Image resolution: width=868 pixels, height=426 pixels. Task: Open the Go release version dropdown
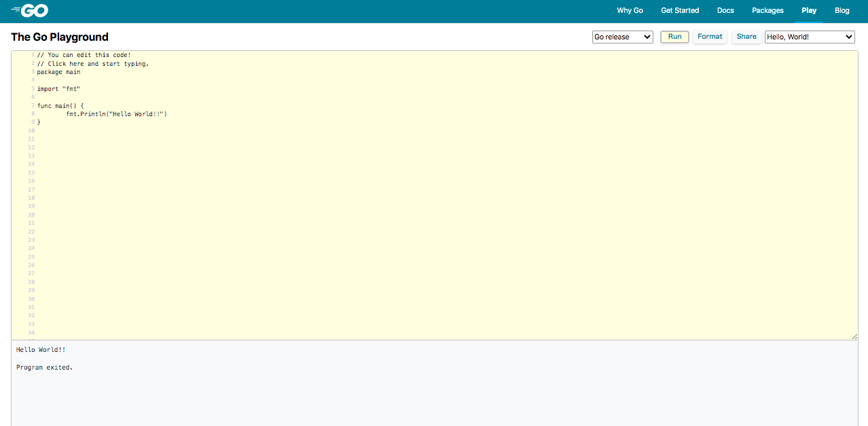(x=621, y=36)
